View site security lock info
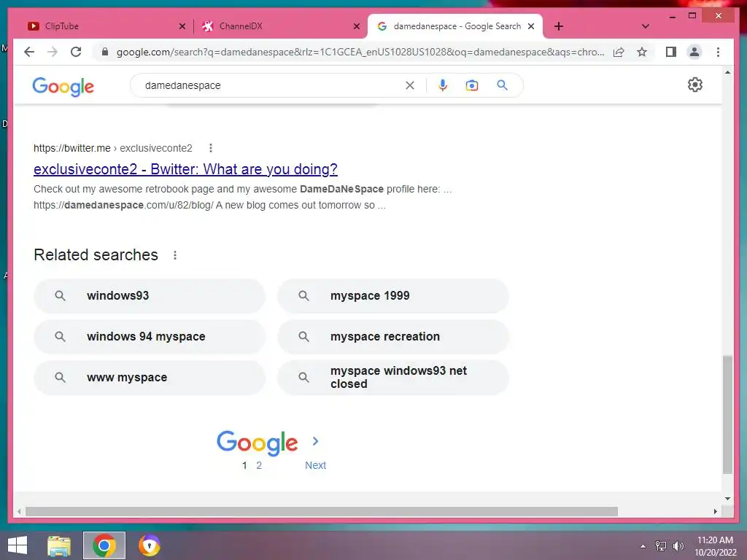This screenshot has height=560, width=747. click(105, 52)
